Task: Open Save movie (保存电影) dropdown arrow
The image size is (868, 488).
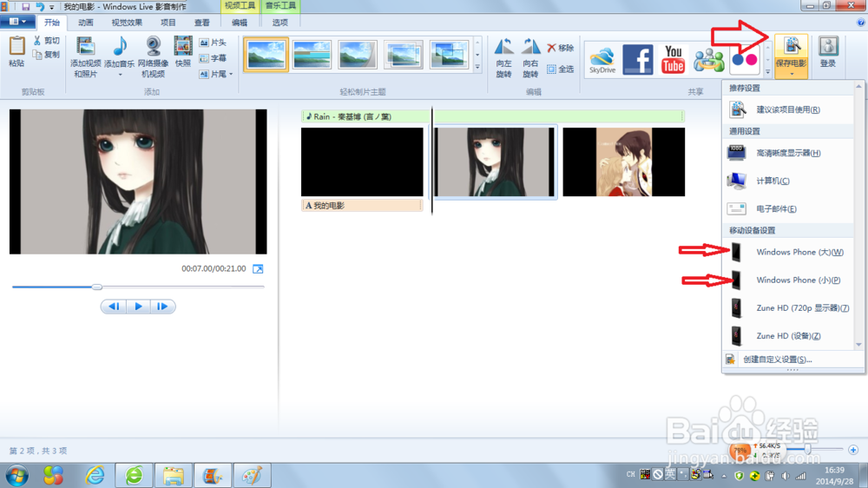Action: [792, 74]
